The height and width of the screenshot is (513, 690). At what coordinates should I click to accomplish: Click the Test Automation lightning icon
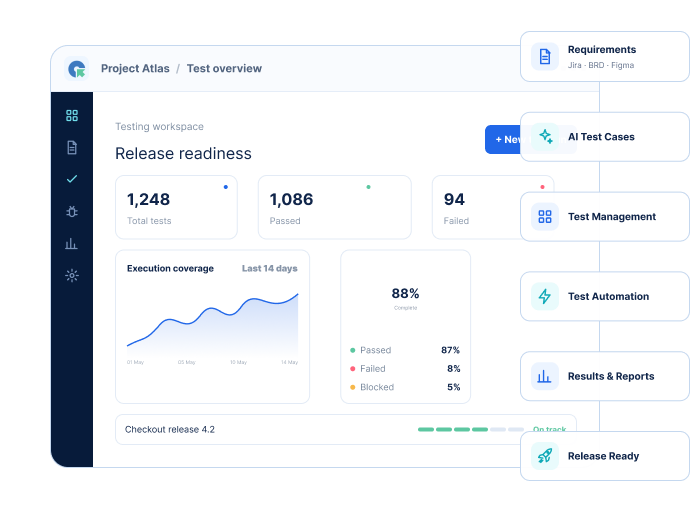(545, 296)
